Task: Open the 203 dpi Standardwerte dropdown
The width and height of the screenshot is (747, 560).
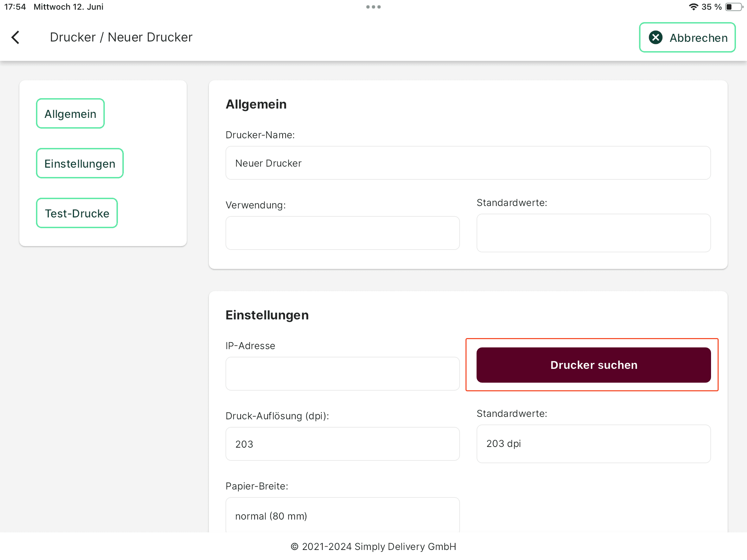Action: point(593,444)
